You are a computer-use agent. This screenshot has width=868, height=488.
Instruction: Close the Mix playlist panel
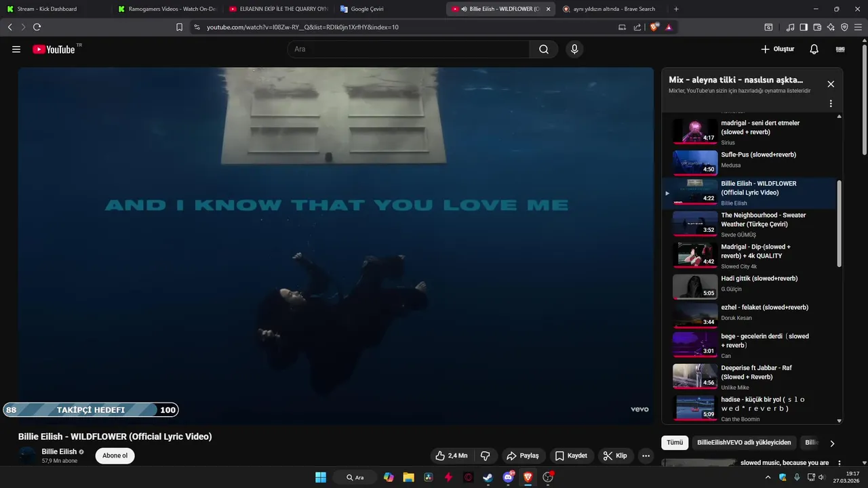tap(831, 84)
